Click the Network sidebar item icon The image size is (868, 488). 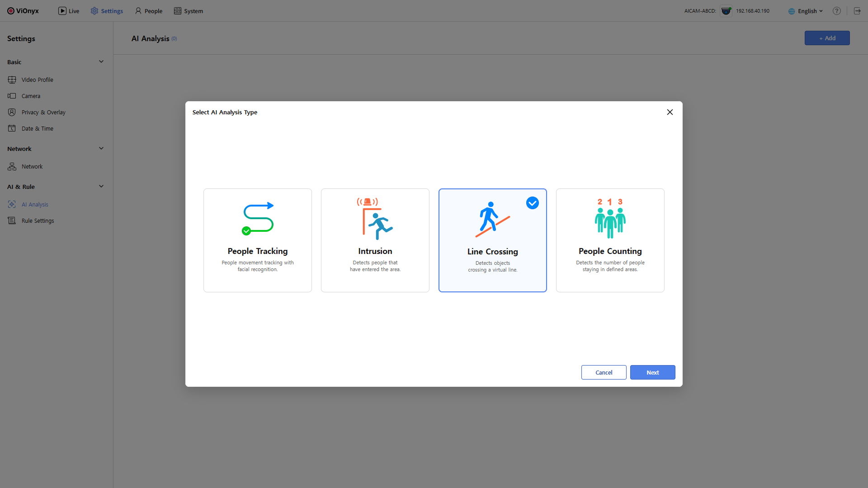[x=12, y=166]
